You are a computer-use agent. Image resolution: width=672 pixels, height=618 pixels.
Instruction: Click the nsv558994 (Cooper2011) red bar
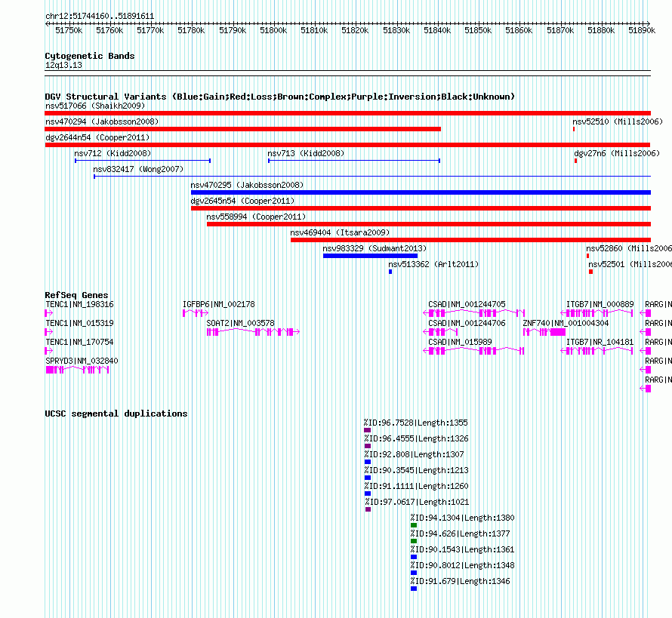pos(429,224)
